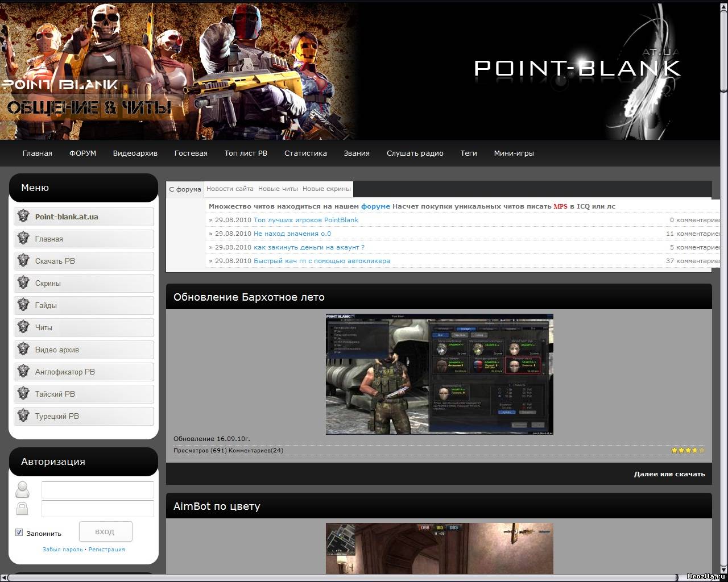Switch to the Новые скрины tab
The image size is (728, 582).
[x=326, y=189]
